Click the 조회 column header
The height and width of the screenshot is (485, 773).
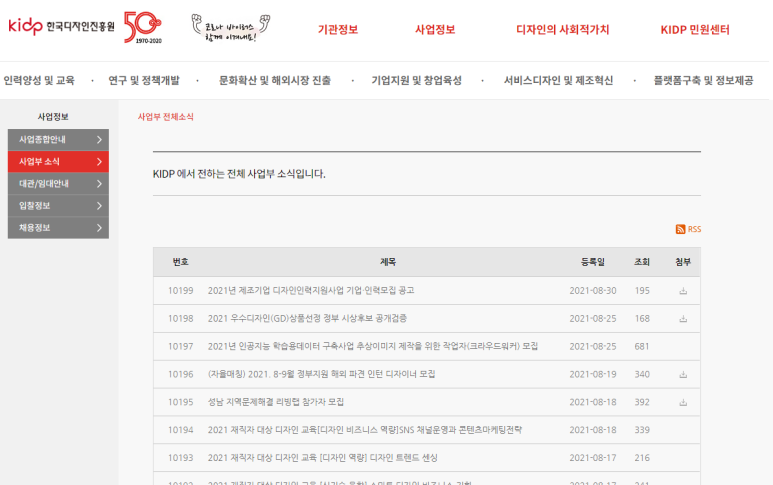pos(642,262)
